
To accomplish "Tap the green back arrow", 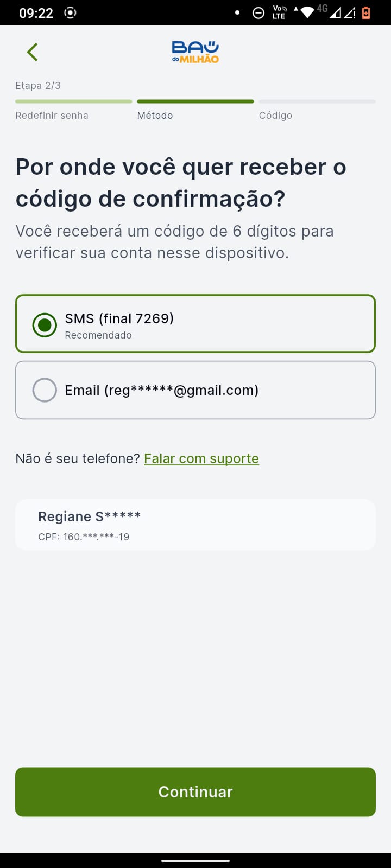I will point(33,52).
